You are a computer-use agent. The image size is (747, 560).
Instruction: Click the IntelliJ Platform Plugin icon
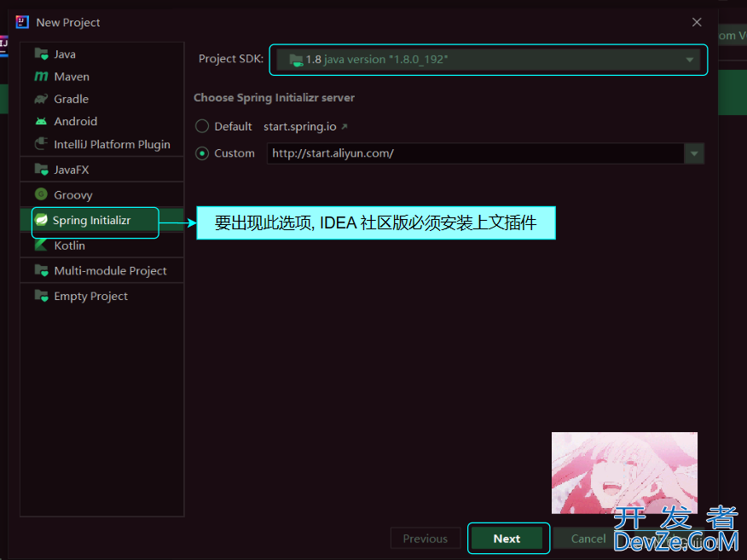tap(42, 144)
